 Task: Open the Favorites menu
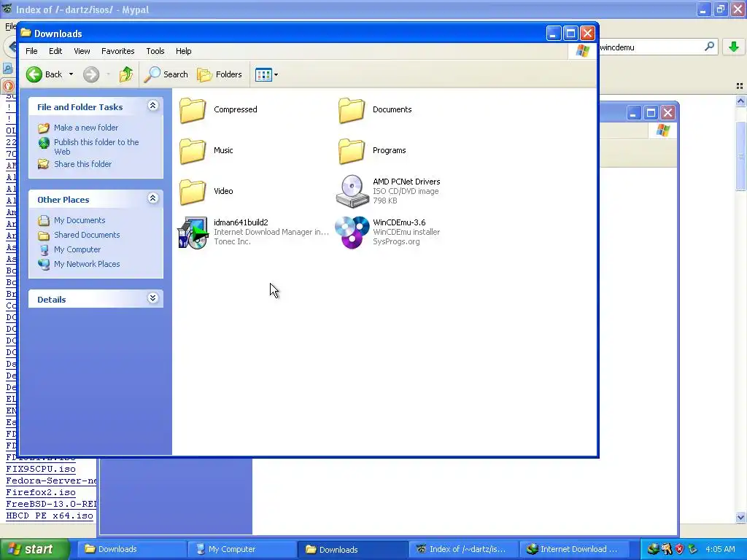click(x=117, y=51)
